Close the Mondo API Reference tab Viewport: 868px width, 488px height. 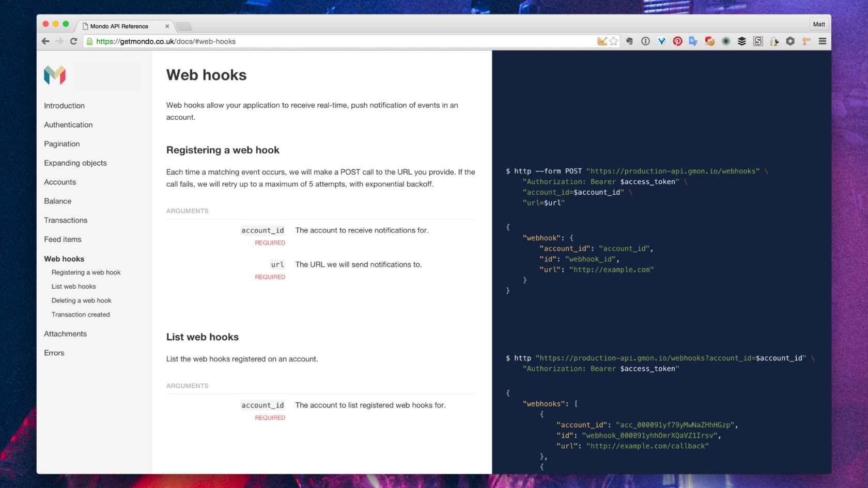click(x=167, y=26)
